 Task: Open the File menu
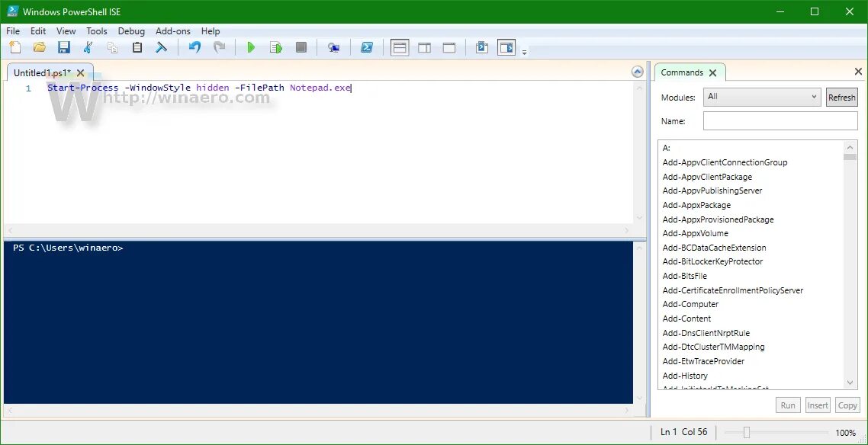click(13, 31)
